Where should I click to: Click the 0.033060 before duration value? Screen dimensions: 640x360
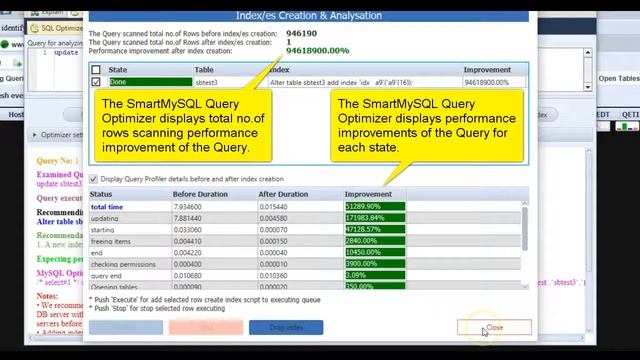tap(187, 230)
